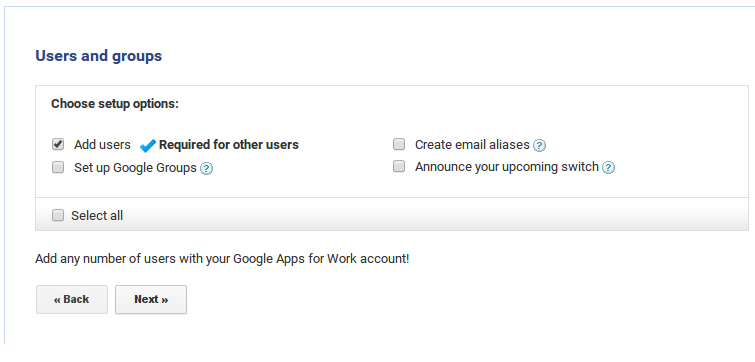Image resolution: width=755 pixels, height=362 pixels.
Task: Enable the Set up Google Groups checkbox
Action: 58,167
